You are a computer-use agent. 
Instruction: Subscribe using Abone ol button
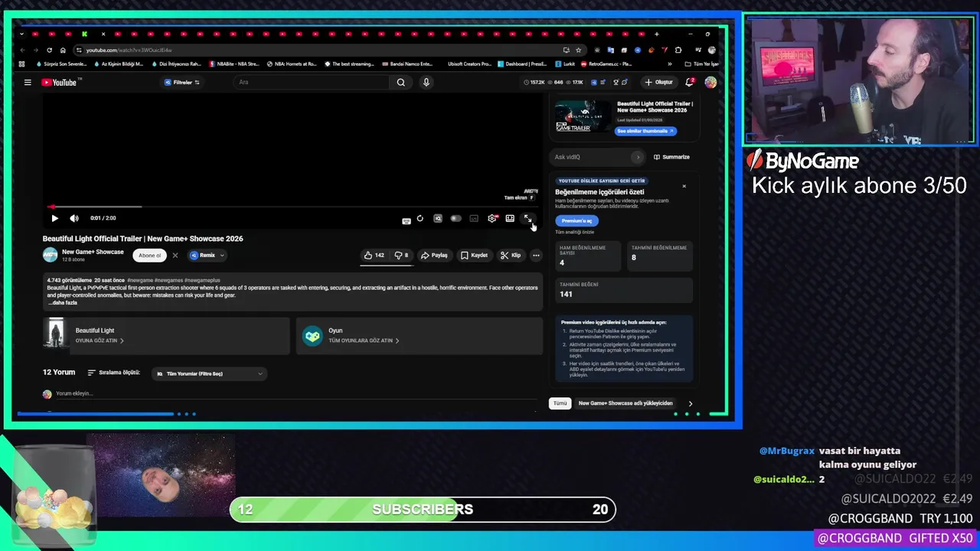coord(150,256)
